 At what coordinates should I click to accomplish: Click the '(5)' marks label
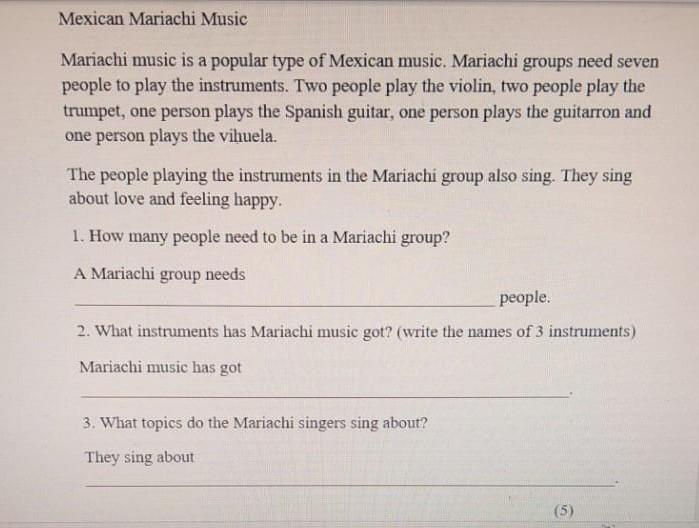click(564, 510)
